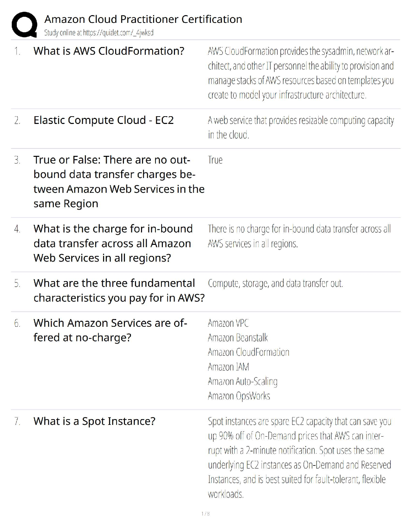
Task: Select the in-bound data transfer charge question
Action: (113, 243)
